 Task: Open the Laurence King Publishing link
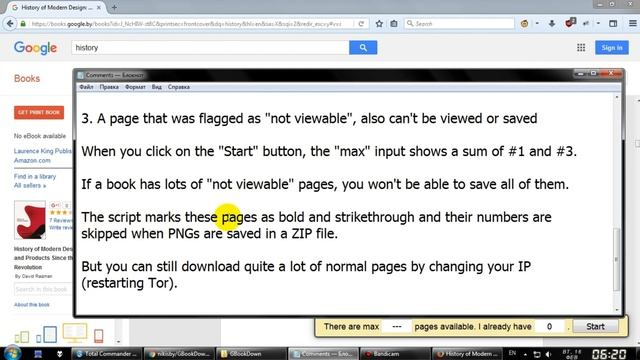pos(43,151)
